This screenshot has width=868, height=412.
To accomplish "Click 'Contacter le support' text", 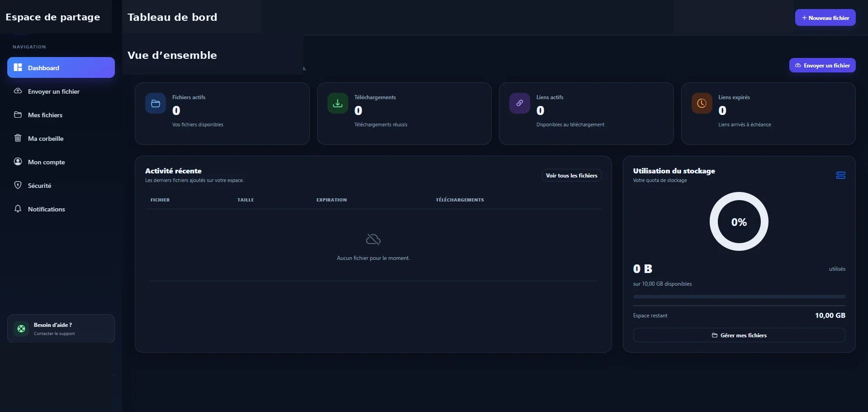I will [54, 334].
